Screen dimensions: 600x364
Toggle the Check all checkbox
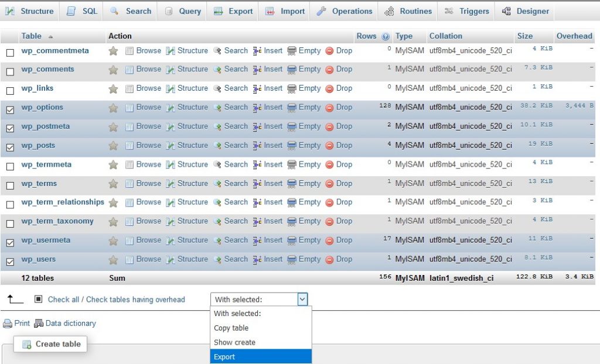[39, 299]
